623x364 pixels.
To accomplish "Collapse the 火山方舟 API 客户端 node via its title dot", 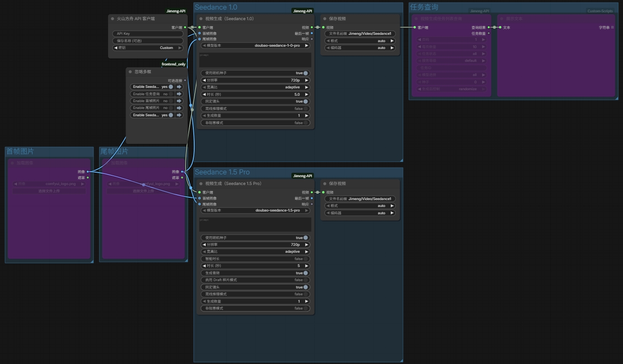I will pos(113,19).
